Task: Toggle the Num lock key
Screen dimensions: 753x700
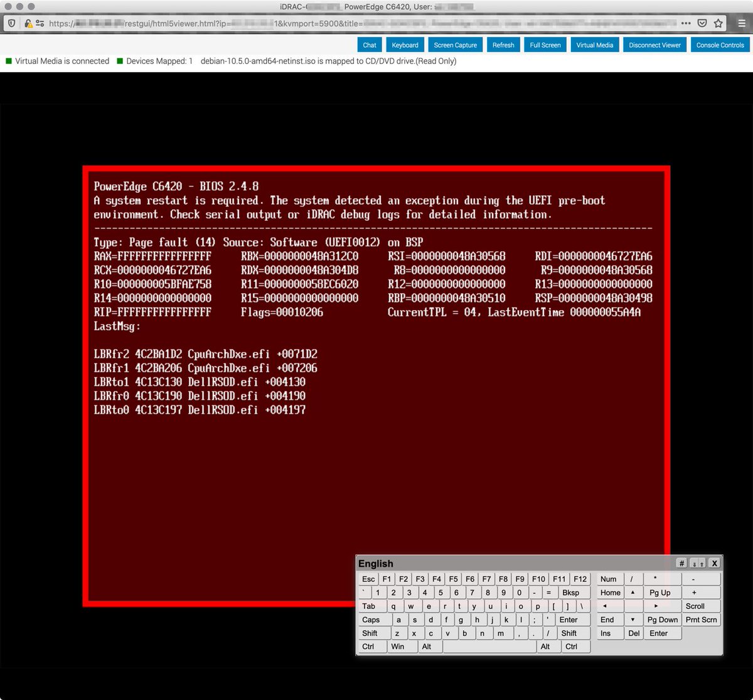Action: pyautogui.click(x=609, y=579)
